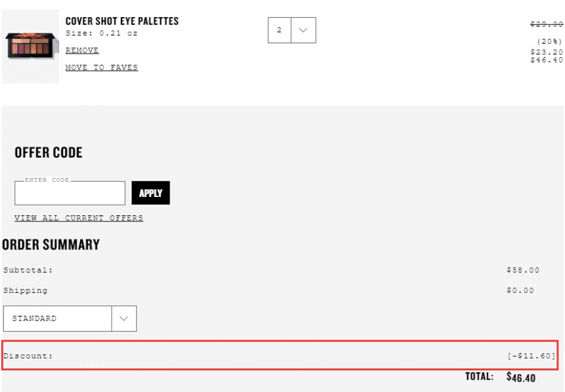The height and width of the screenshot is (392, 565).
Task: Click the Order Summary heading
Action: 51,245
